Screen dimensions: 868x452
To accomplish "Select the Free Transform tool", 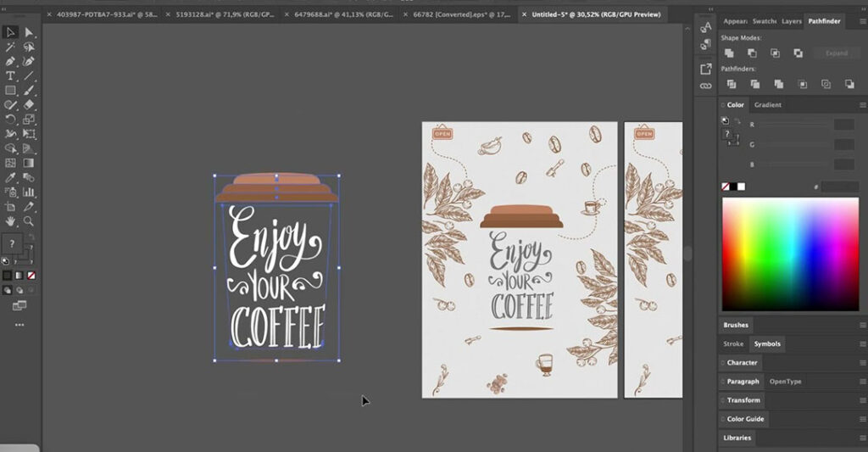I will click(29, 134).
